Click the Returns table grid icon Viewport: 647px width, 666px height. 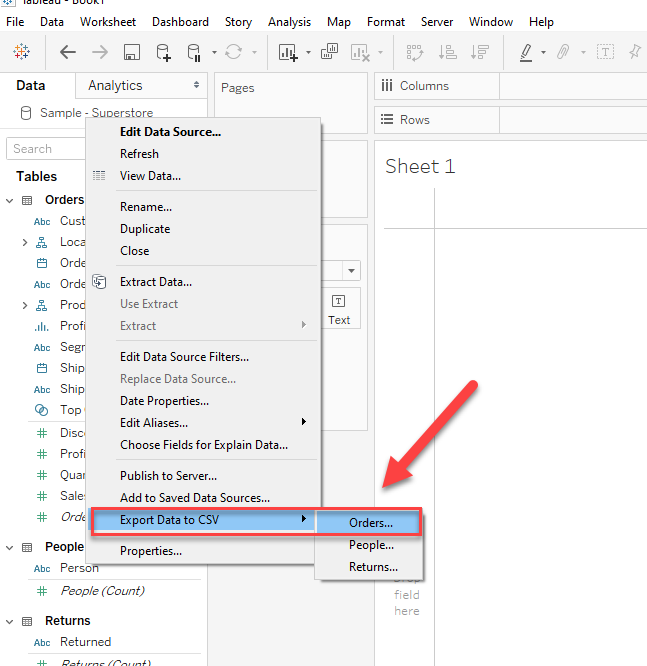click(27, 622)
